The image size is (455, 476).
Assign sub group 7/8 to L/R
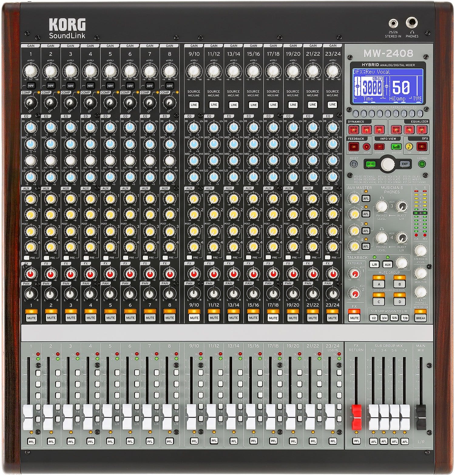pyautogui.click(x=405, y=318)
